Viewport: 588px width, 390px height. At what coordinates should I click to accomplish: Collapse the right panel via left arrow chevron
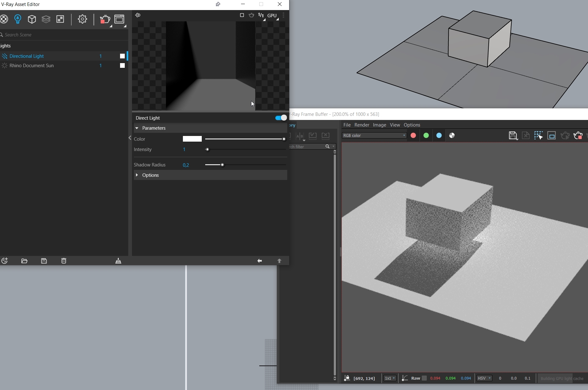click(130, 138)
